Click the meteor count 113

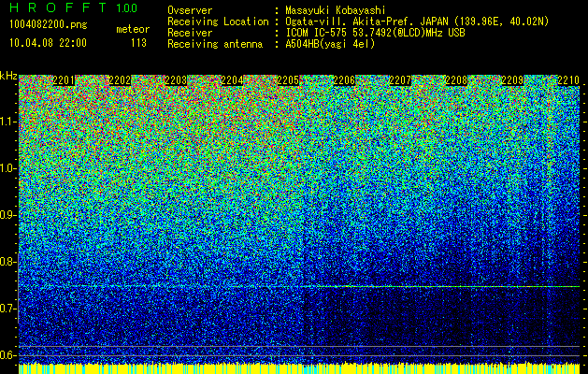point(138,43)
